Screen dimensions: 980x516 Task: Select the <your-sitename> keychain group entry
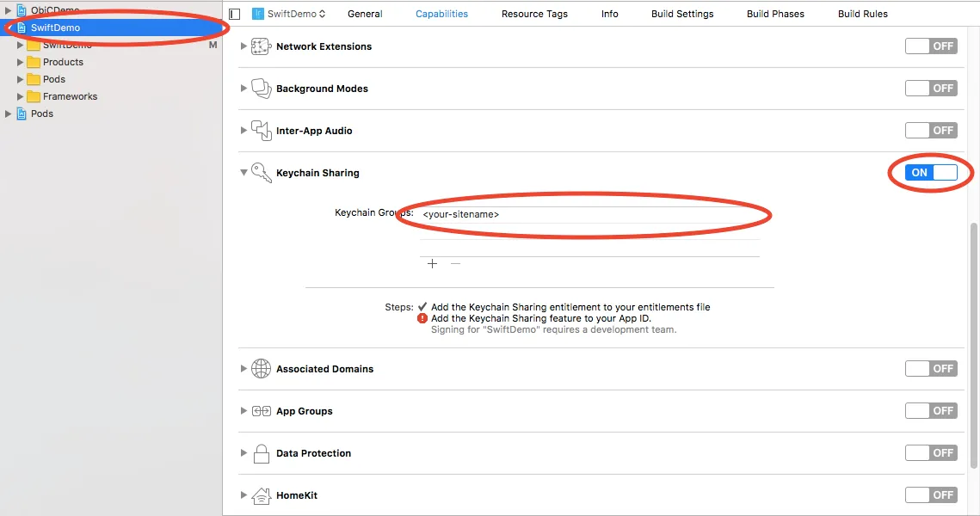tap(461, 214)
